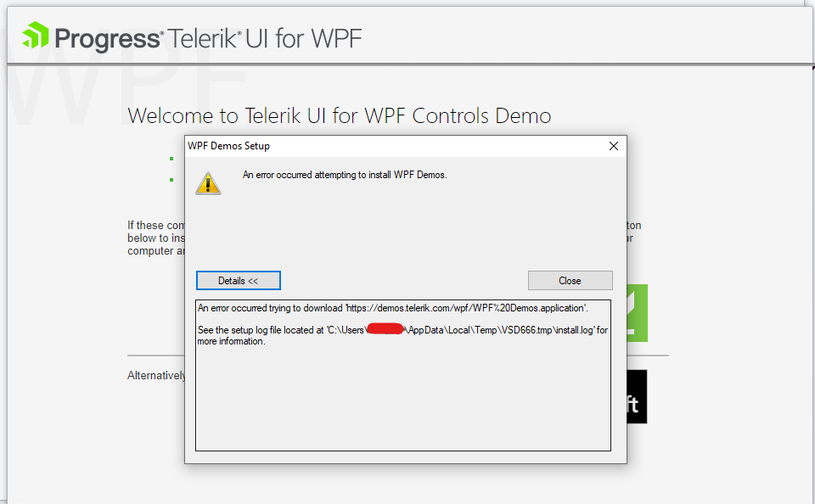This screenshot has height=504, width=815.
Task: Click the black button partly hidden behind dialog
Action: [x=637, y=396]
